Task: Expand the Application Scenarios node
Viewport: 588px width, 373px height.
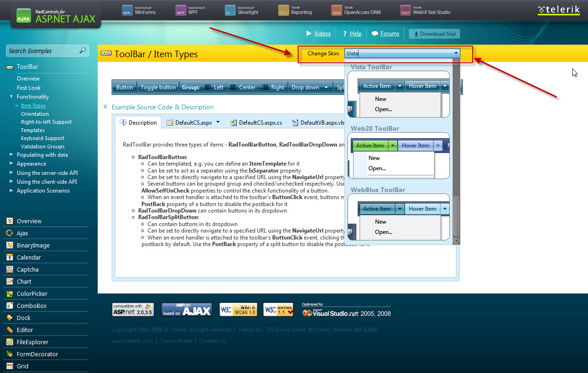Action: [11, 191]
